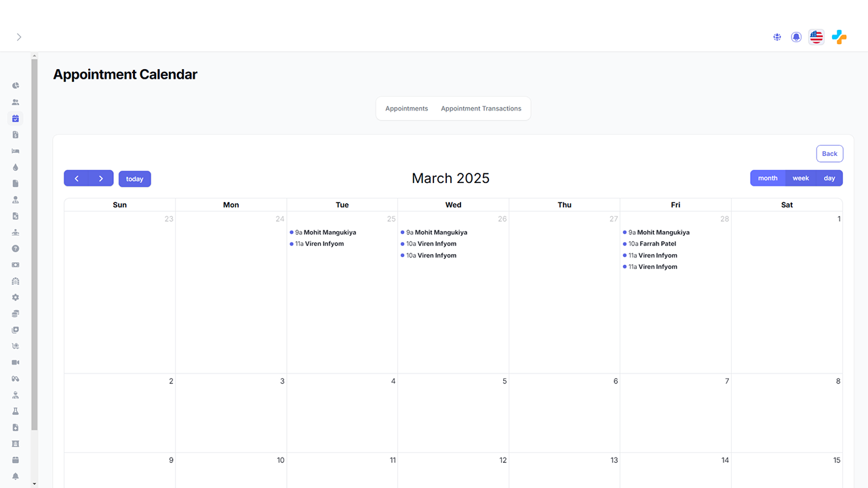Select the calendar-check appointments sidebar icon

(16, 119)
